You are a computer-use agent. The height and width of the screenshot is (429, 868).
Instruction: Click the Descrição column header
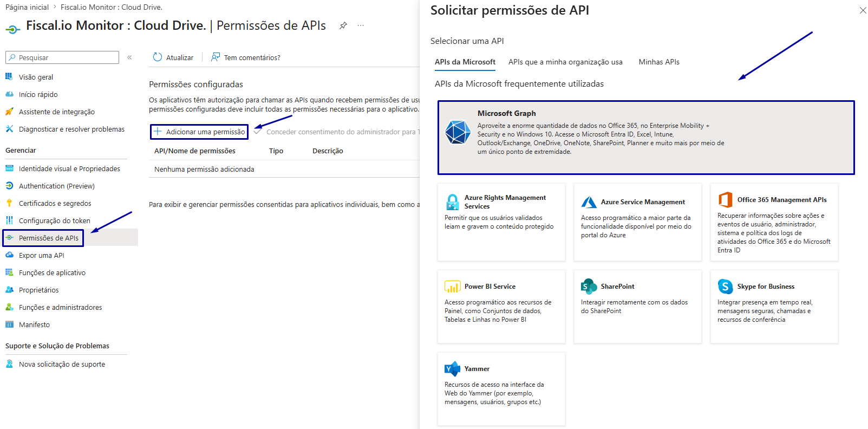pos(328,151)
